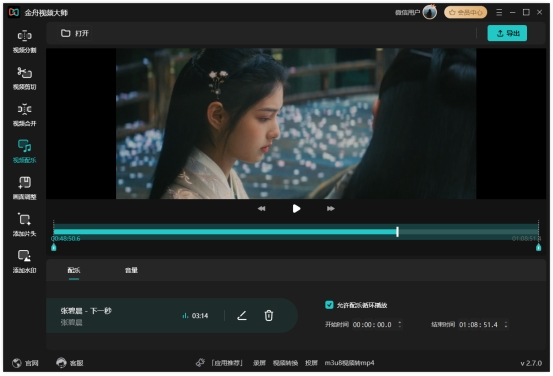The height and width of the screenshot is (376, 553).
Task: Select the left start marker below the timeline
Action: (x=54, y=247)
